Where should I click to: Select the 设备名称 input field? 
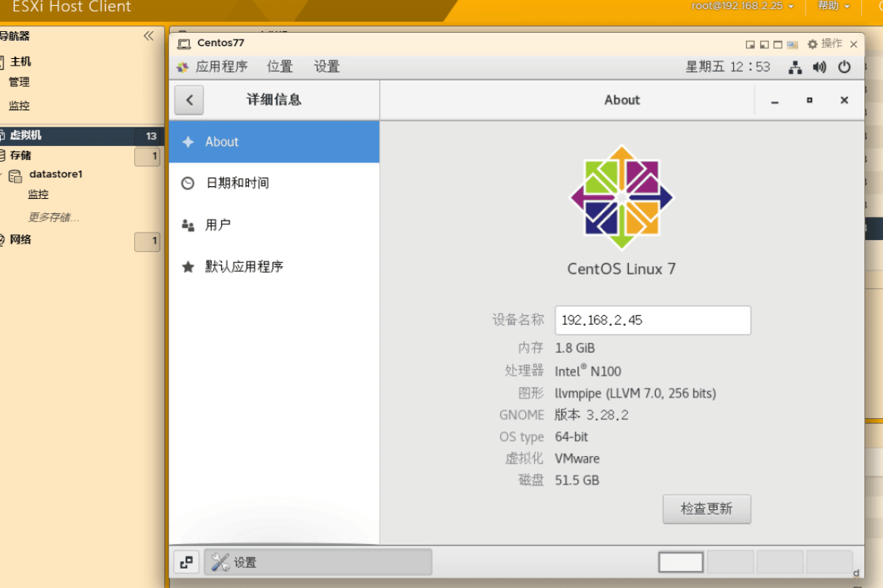(x=652, y=320)
